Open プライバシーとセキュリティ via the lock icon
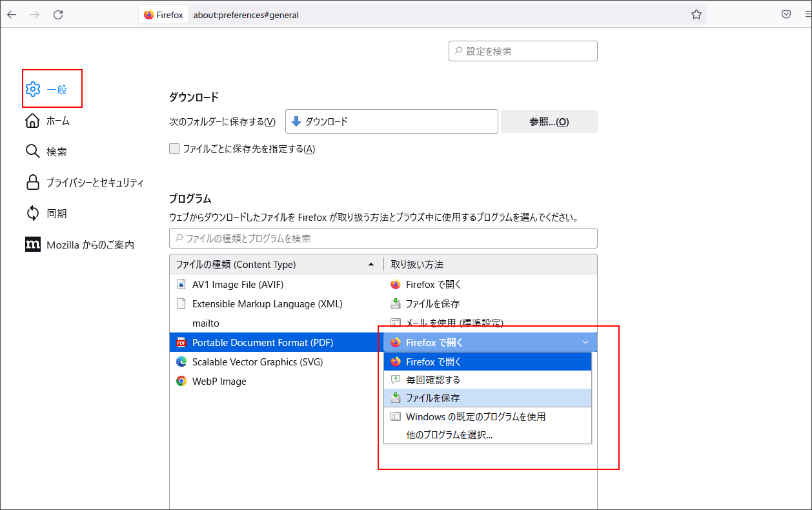 click(x=32, y=182)
